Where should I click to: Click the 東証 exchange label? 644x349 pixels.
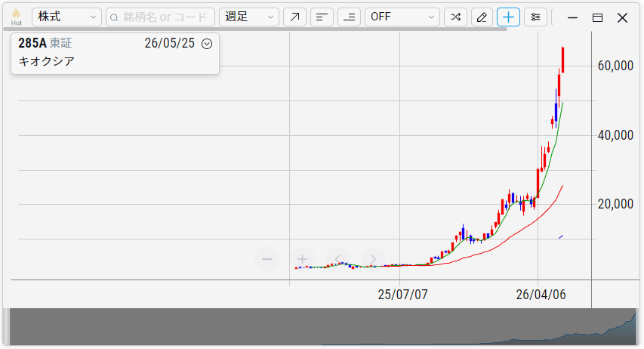click(61, 43)
